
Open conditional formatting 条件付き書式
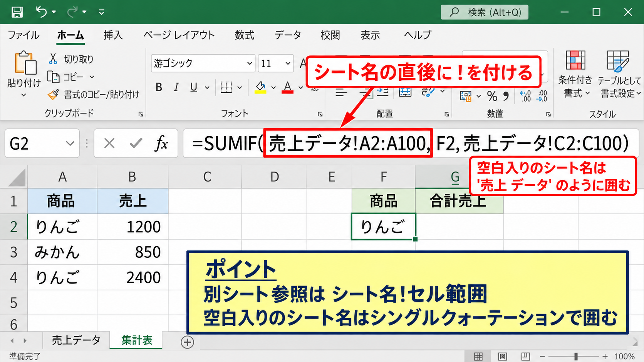(575, 74)
